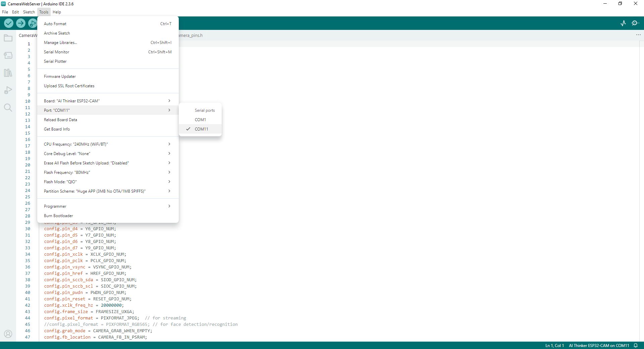Viewport: 644px width, 349px height.
Task: Expand the Board "AI Thinker ESP32-CAM" submenu
Action: click(x=107, y=101)
